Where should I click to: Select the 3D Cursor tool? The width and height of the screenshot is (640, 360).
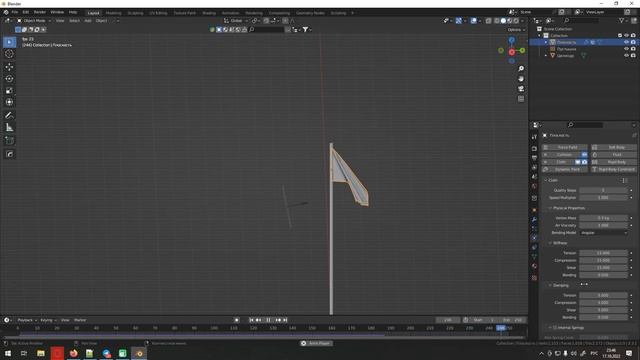tap(9, 54)
